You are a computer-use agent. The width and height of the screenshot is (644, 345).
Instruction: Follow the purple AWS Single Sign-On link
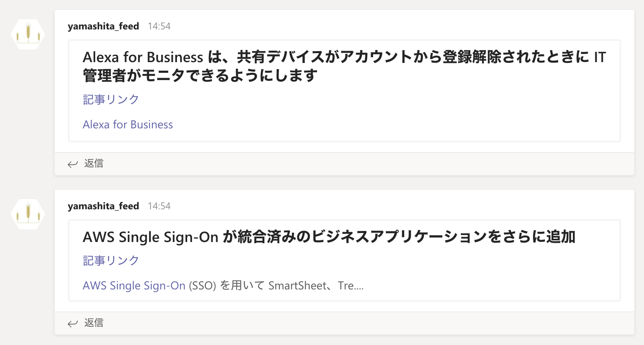click(x=134, y=286)
